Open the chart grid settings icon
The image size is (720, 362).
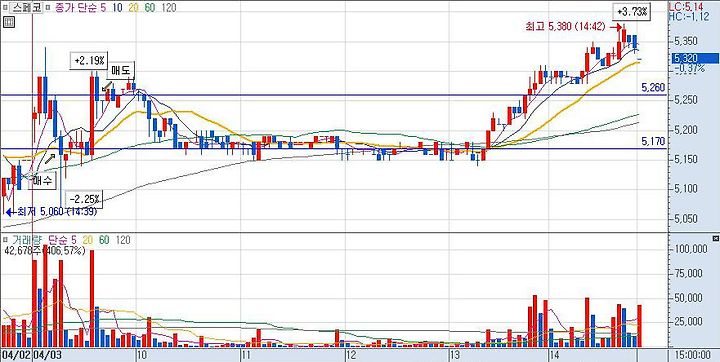(x=9, y=22)
